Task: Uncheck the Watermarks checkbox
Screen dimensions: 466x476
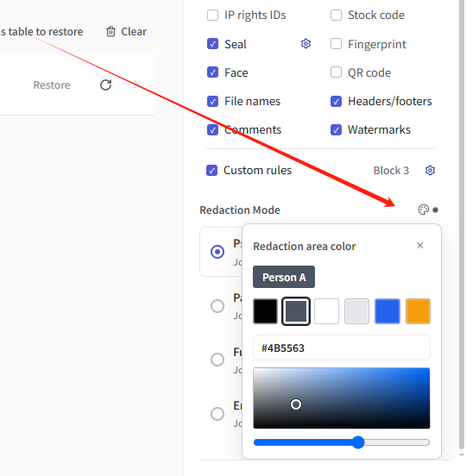Action: (x=336, y=130)
